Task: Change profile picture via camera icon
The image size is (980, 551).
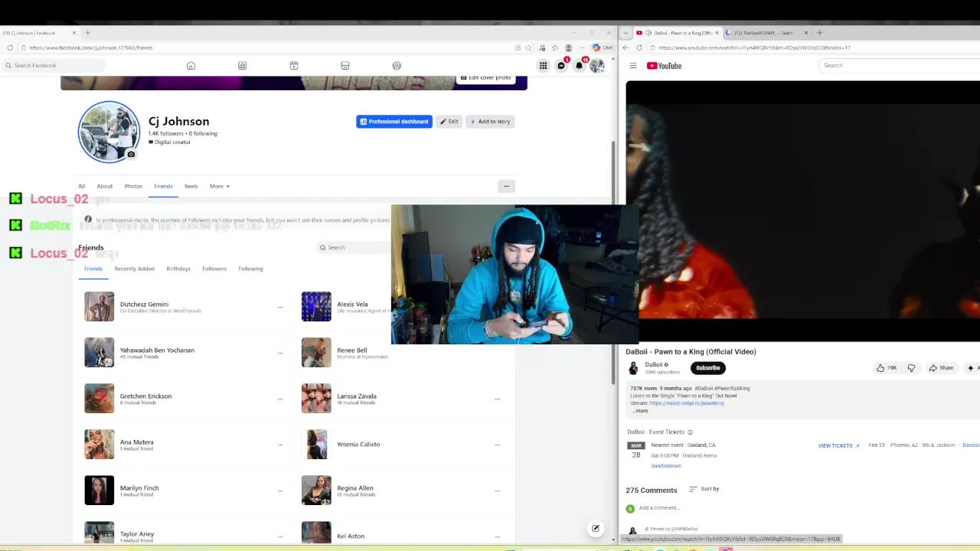Action: click(131, 155)
